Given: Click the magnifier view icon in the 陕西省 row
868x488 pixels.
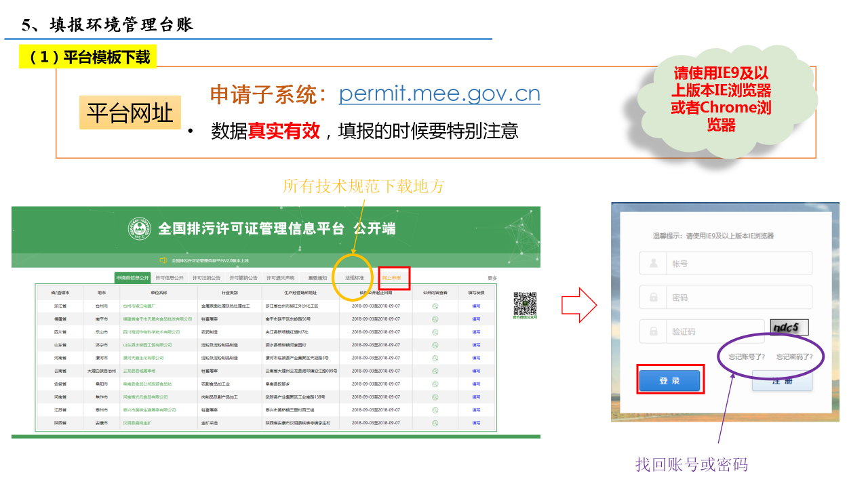Looking at the screenshot, I should [435, 422].
